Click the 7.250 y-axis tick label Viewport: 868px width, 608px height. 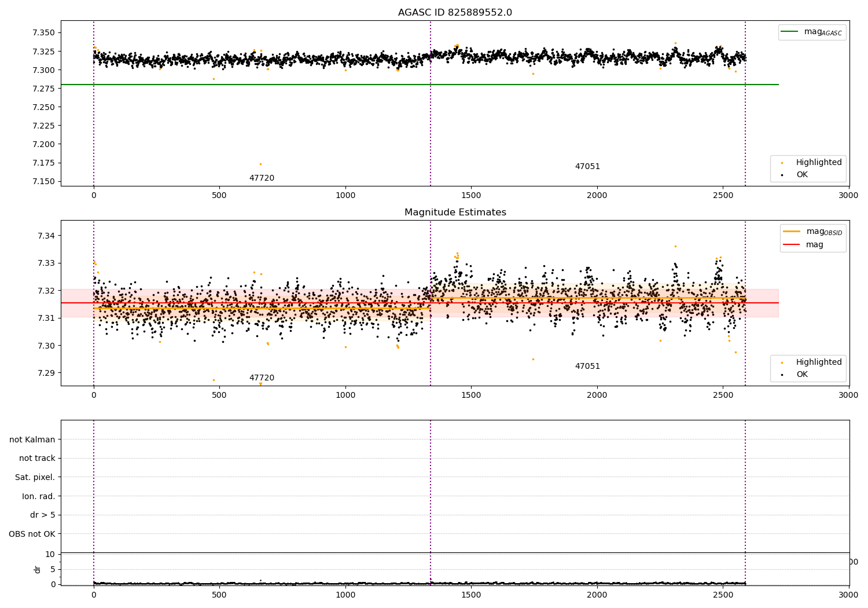coord(43,107)
